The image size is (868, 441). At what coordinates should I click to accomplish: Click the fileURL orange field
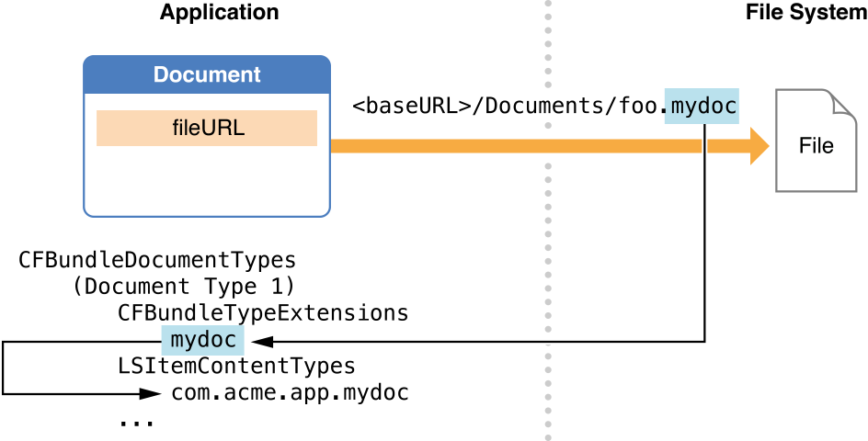pos(207,129)
